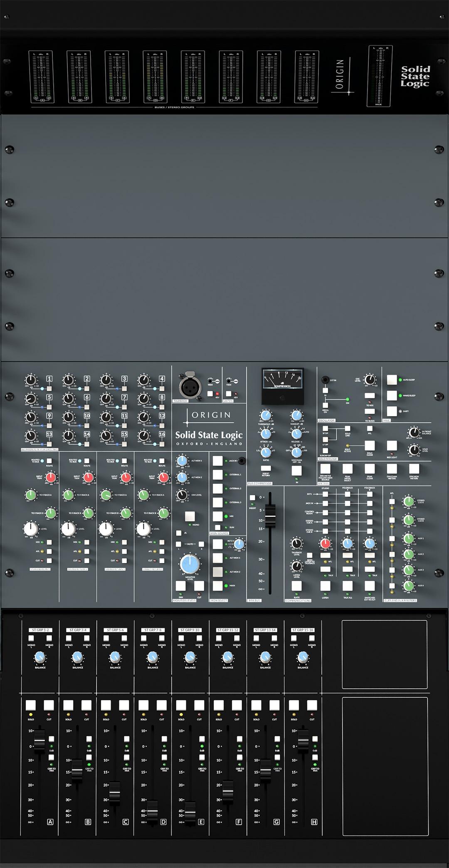Click the ST GRP 1-2 Balance knob
Image resolution: width=449 pixels, height=868 pixels.
tap(40, 657)
